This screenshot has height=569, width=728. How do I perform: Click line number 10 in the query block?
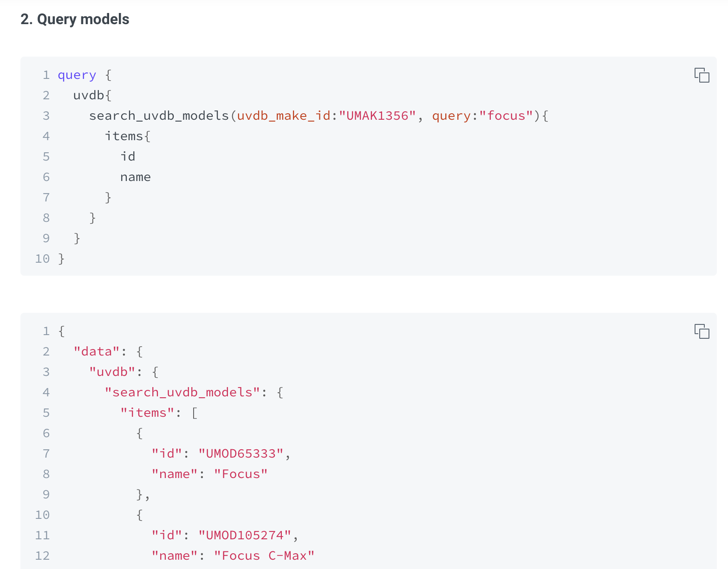tap(42, 259)
